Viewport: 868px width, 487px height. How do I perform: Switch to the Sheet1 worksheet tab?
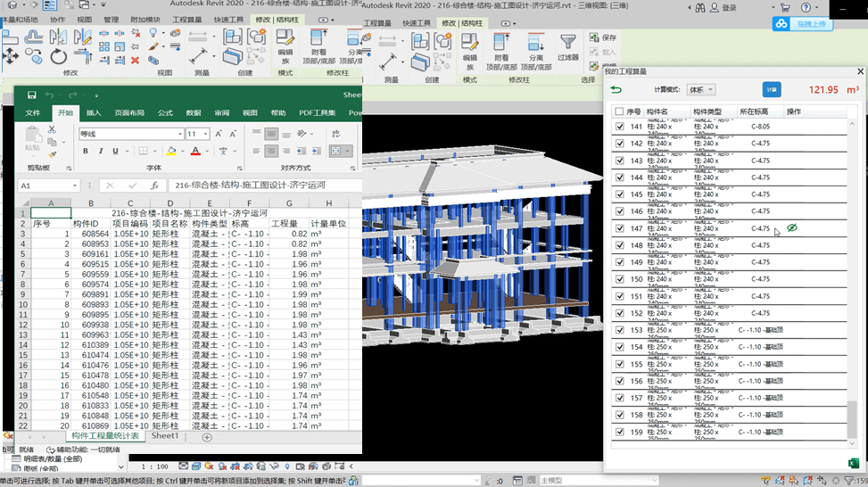coord(165,436)
